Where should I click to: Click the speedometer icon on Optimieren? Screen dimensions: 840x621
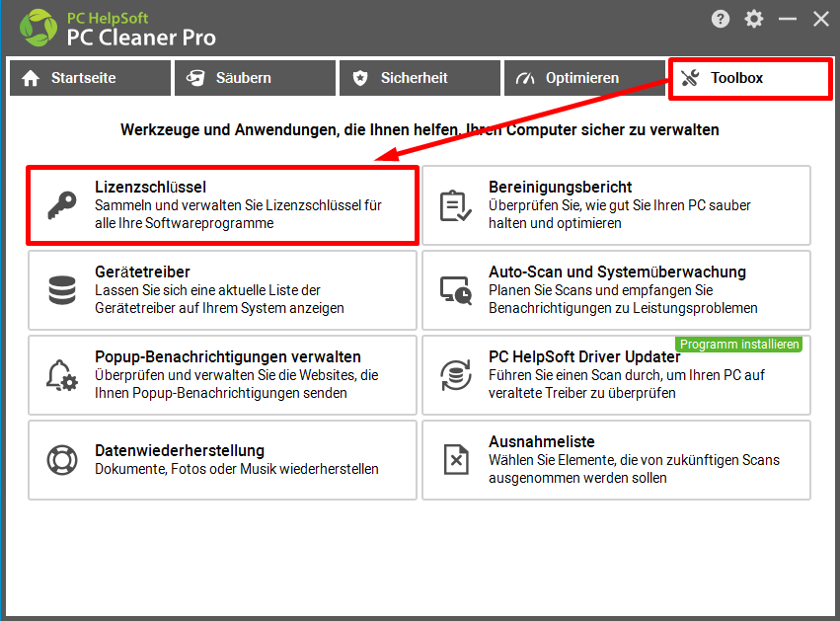coord(525,78)
